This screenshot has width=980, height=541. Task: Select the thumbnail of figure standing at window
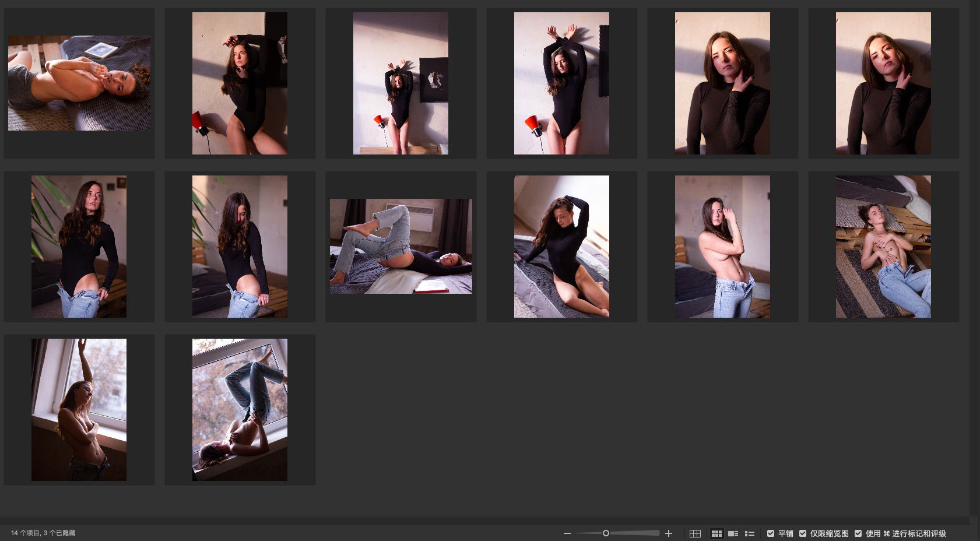[x=79, y=409]
